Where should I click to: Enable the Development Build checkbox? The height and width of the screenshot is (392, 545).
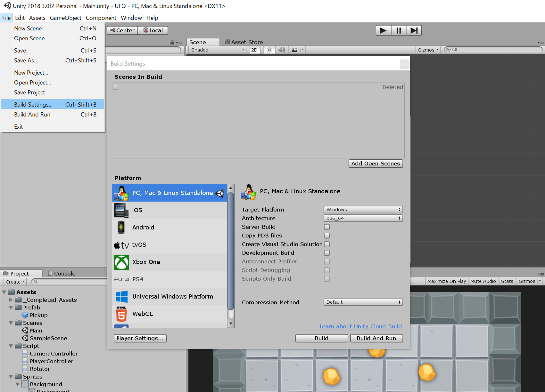pyautogui.click(x=327, y=253)
